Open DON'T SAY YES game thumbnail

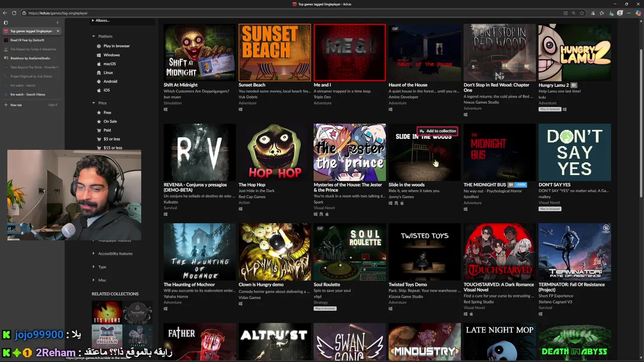pyautogui.click(x=575, y=152)
